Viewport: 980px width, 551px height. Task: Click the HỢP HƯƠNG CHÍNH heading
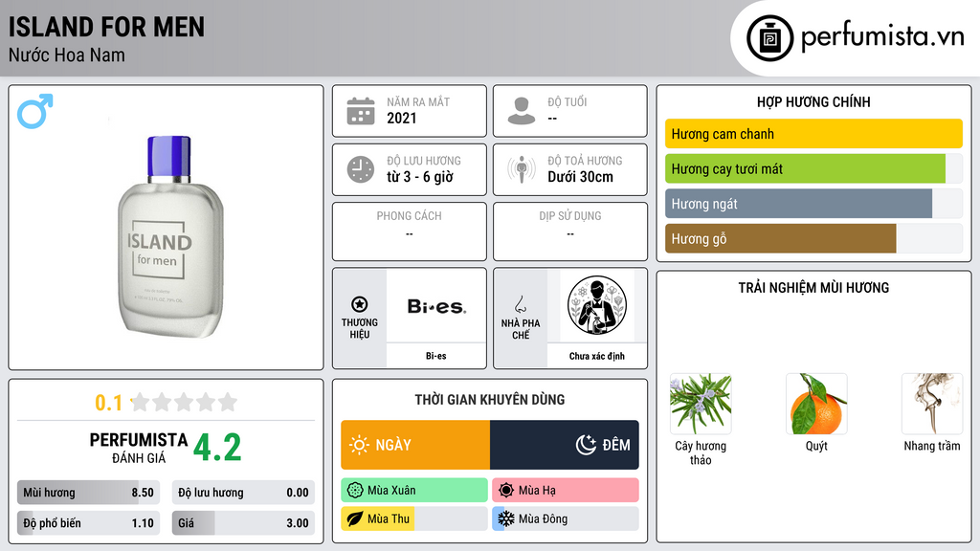(x=813, y=101)
